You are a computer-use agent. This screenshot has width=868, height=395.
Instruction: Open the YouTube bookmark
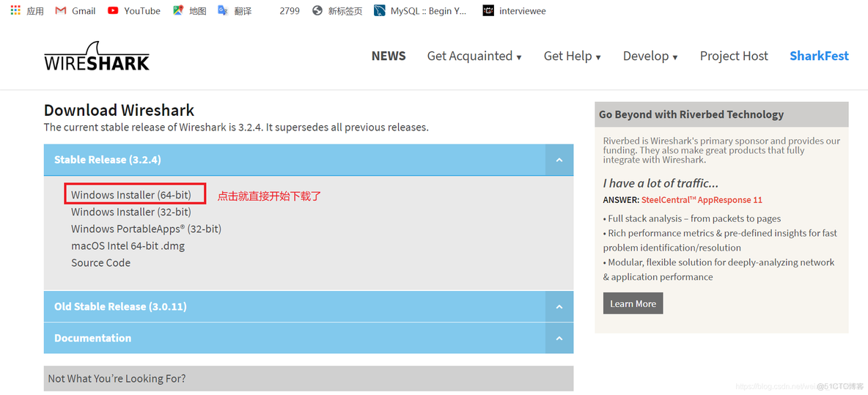[134, 10]
